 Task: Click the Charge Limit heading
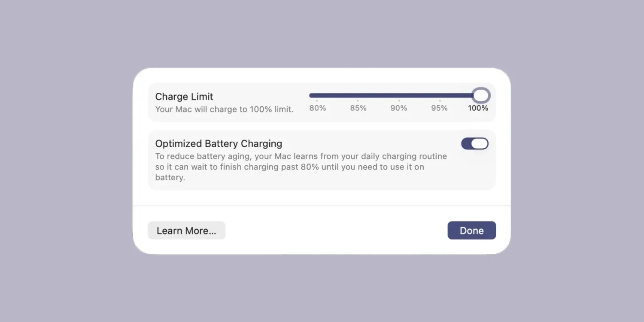pyautogui.click(x=184, y=97)
